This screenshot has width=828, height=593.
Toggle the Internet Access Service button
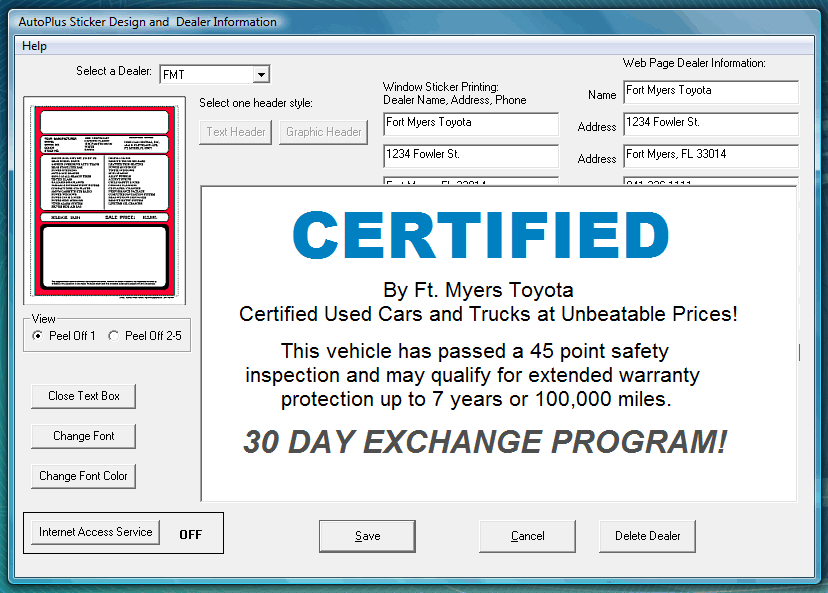[96, 532]
